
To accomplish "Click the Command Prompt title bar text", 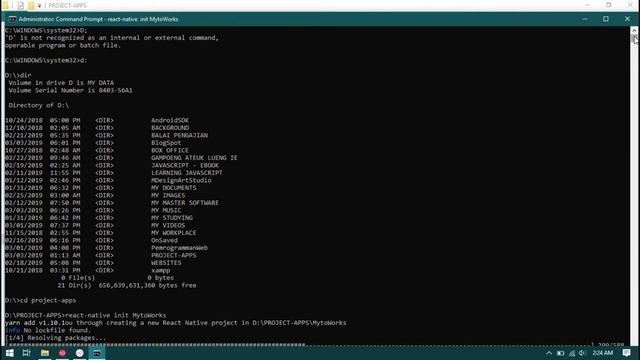I will (98, 19).
